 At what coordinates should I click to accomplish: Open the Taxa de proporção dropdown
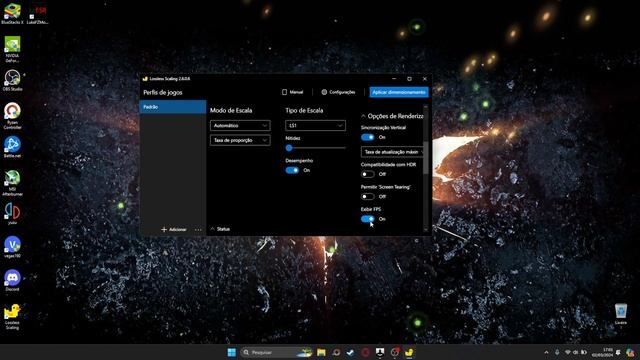(x=240, y=140)
